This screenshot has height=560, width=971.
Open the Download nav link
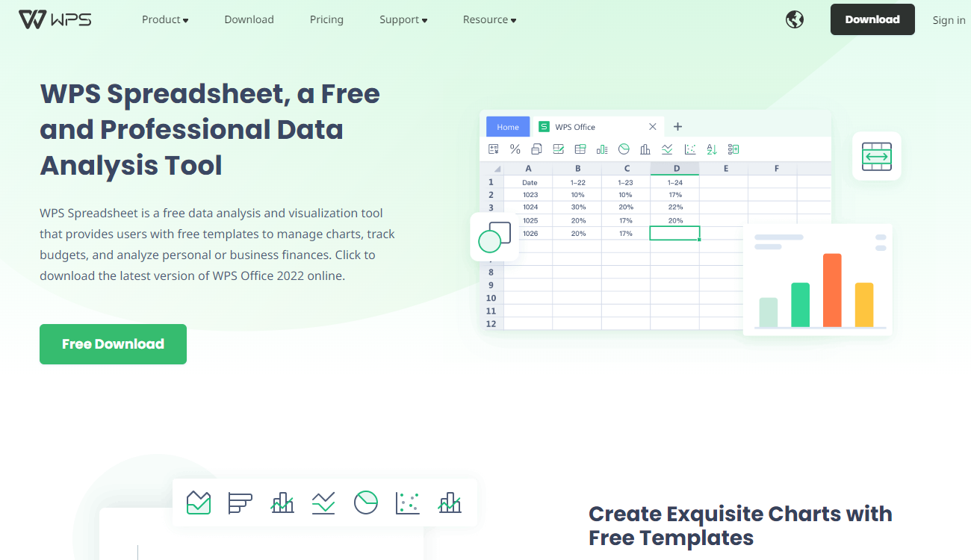[x=249, y=19]
